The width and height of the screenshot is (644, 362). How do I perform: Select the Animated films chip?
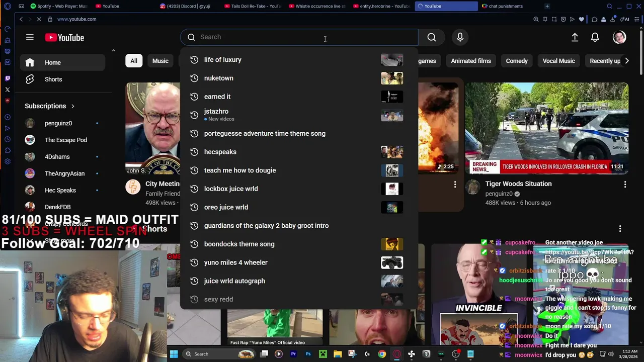pyautogui.click(x=471, y=61)
